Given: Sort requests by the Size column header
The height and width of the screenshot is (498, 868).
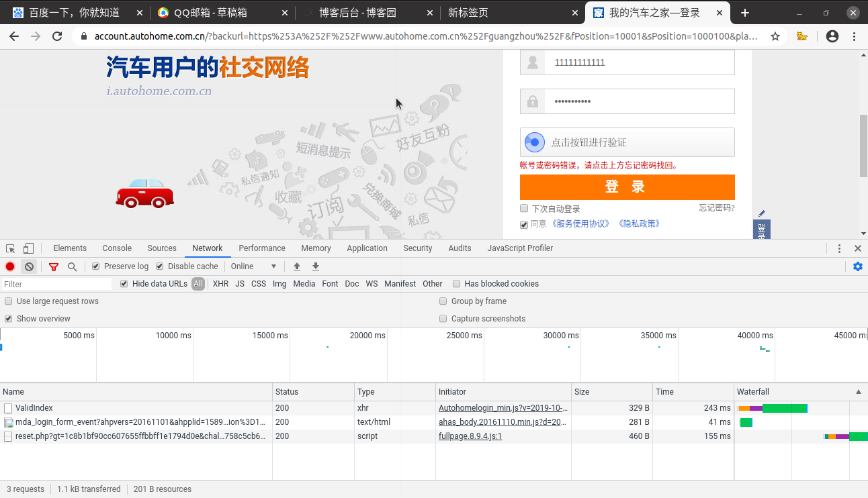Looking at the screenshot, I should point(611,392).
